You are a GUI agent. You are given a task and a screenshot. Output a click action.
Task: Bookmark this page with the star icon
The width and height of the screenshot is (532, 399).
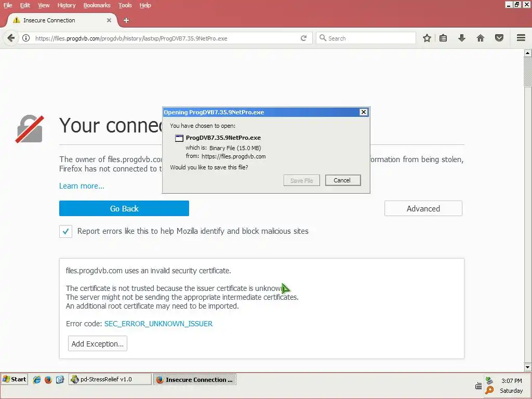(x=427, y=38)
